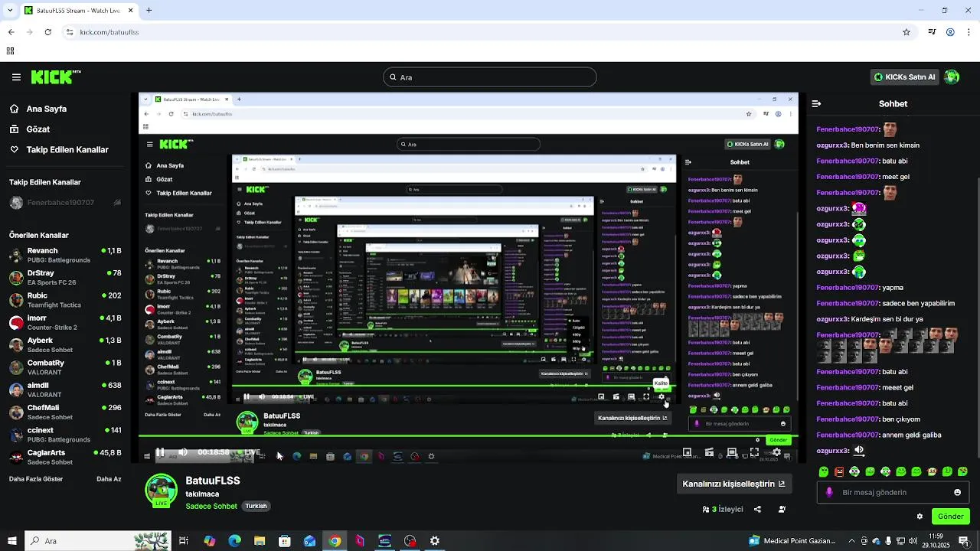
Task: Click Sadece Sohbet category link
Action: [x=211, y=506]
